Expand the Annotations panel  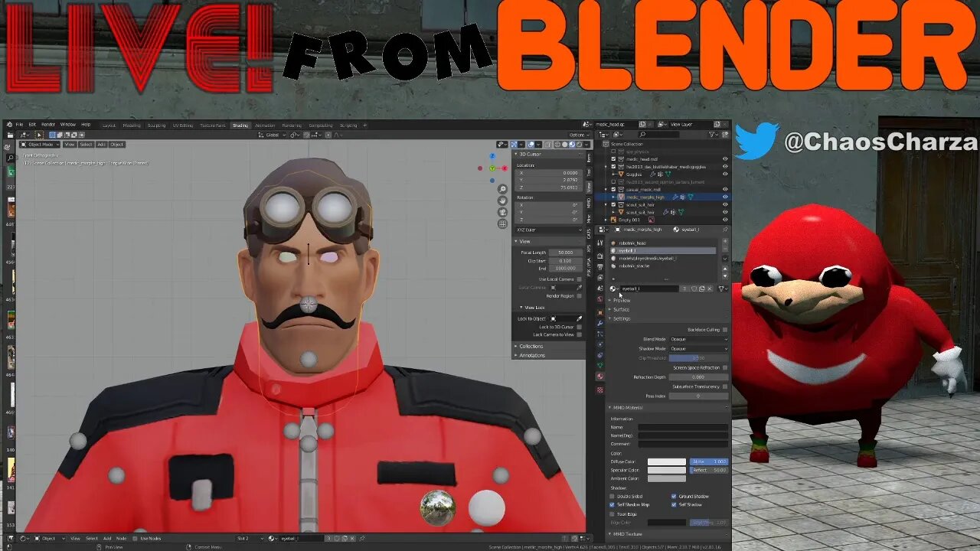point(531,355)
